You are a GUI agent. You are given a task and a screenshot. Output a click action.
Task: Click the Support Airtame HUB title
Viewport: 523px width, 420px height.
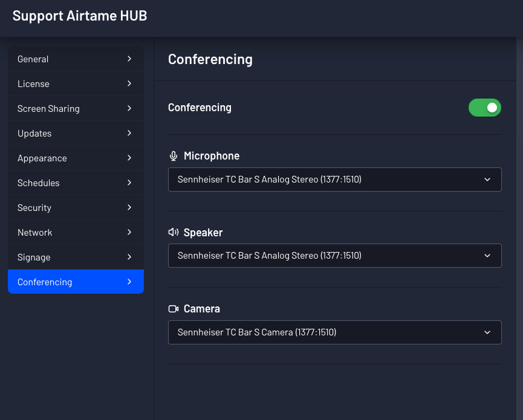click(x=80, y=16)
